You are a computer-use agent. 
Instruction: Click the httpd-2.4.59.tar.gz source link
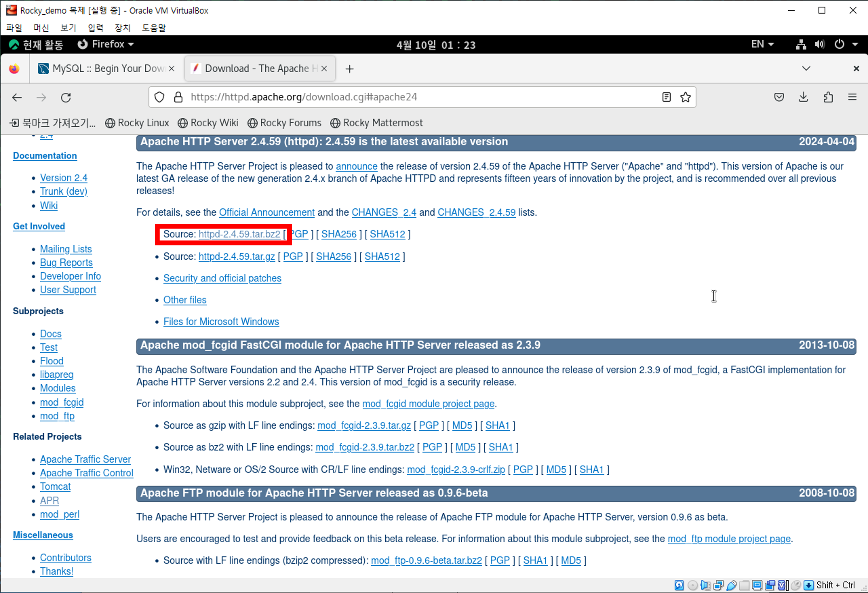coord(236,257)
